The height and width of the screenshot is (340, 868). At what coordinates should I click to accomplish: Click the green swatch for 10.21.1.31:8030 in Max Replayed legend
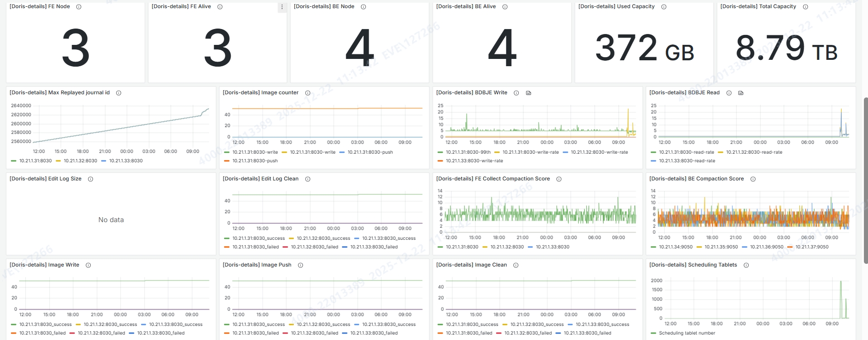tap(14, 161)
